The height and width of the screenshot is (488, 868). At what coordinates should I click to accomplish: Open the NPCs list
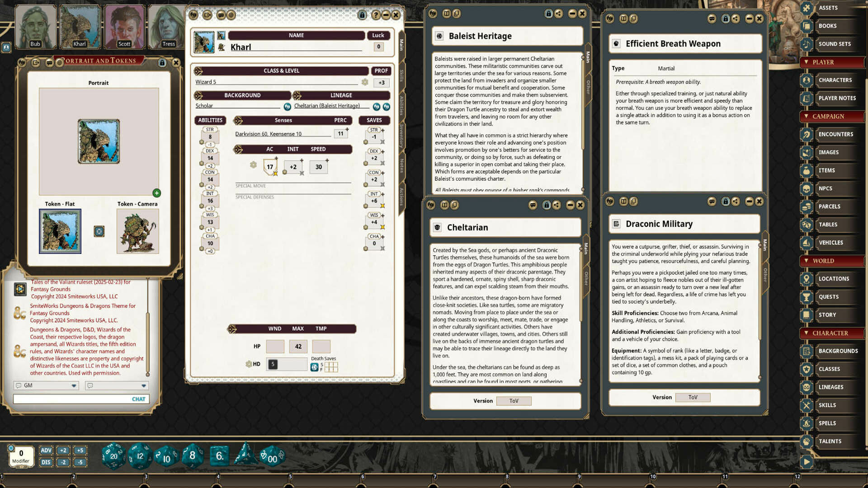point(825,188)
